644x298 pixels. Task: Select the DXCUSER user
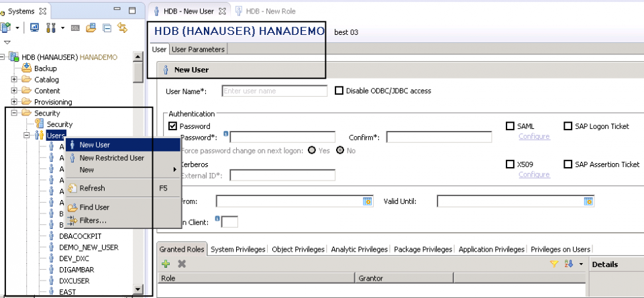(74, 281)
